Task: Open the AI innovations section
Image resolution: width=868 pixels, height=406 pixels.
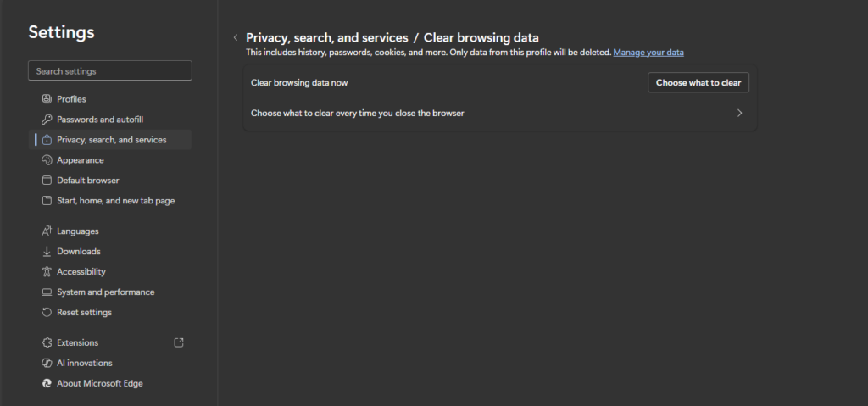Action: (84, 364)
